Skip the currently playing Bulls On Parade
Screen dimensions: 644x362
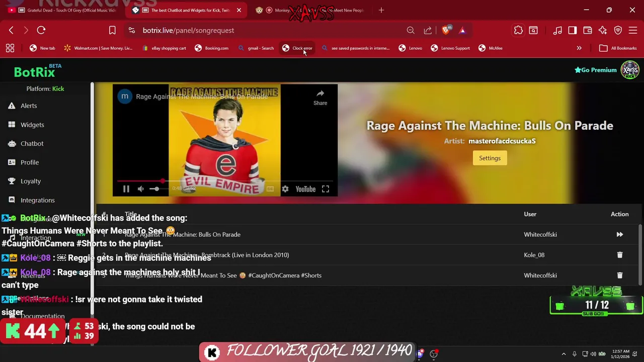pyautogui.click(x=620, y=234)
